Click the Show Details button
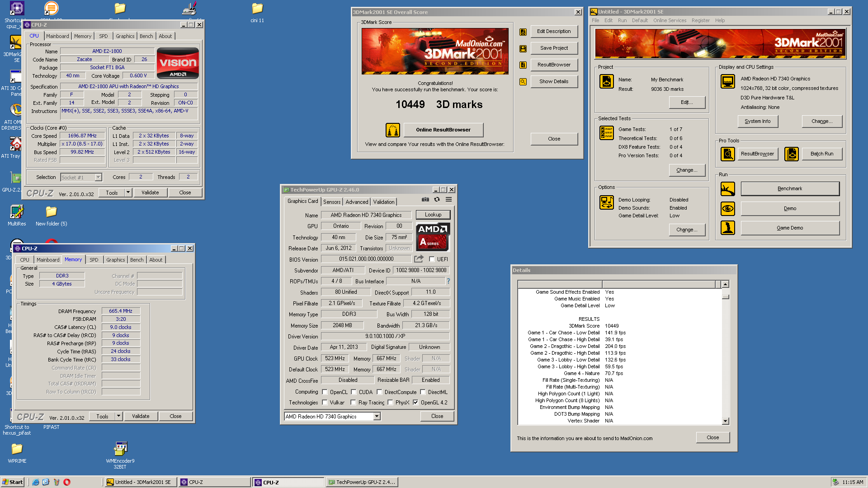 click(x=554, y=82)
